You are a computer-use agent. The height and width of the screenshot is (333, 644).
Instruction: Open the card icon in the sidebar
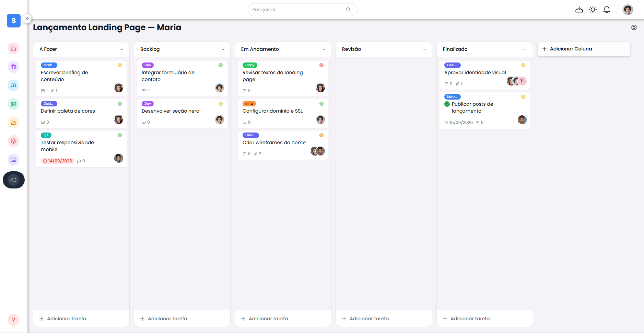13,160
